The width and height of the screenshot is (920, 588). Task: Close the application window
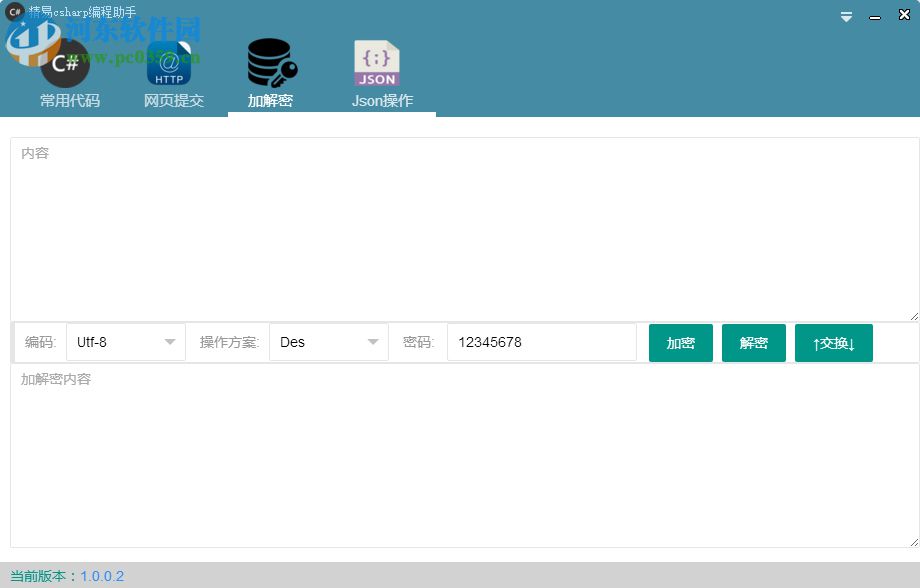(x=904, y=15)
